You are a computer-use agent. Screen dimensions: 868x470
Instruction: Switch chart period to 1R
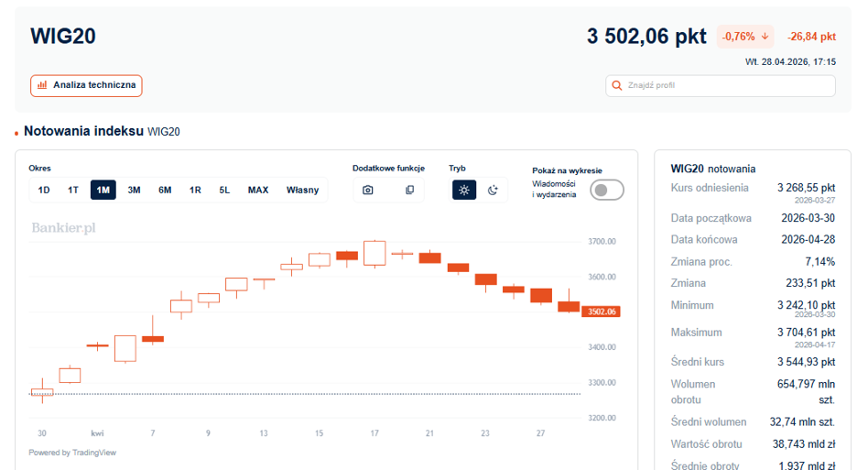click(195, 190)
